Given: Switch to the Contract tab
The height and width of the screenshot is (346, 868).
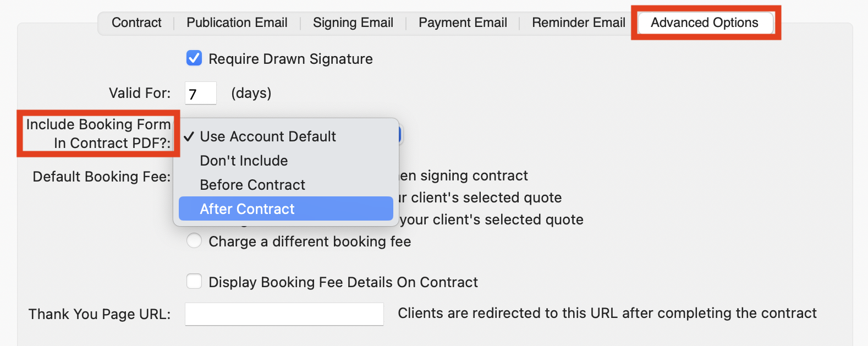Looking at the screenshot, I should point(136,23).
